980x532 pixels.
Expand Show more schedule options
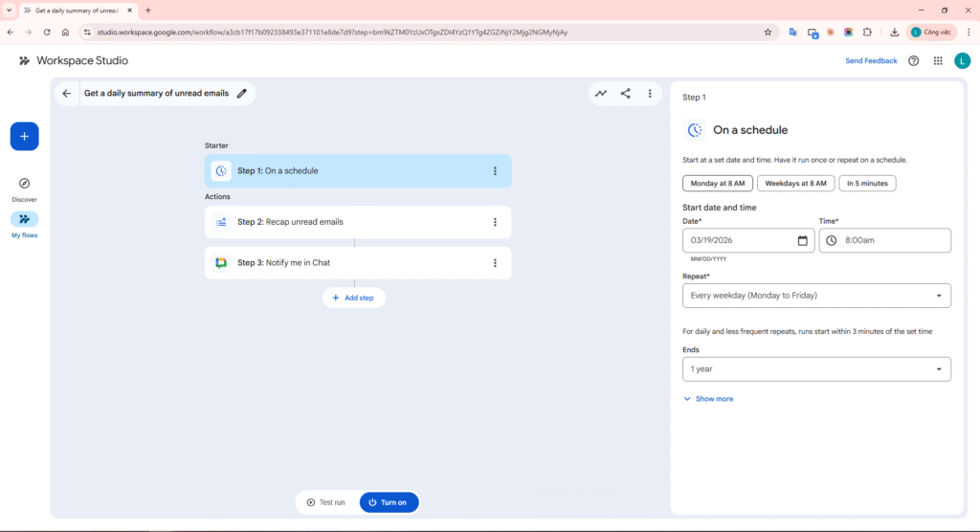tap(708, 399)
